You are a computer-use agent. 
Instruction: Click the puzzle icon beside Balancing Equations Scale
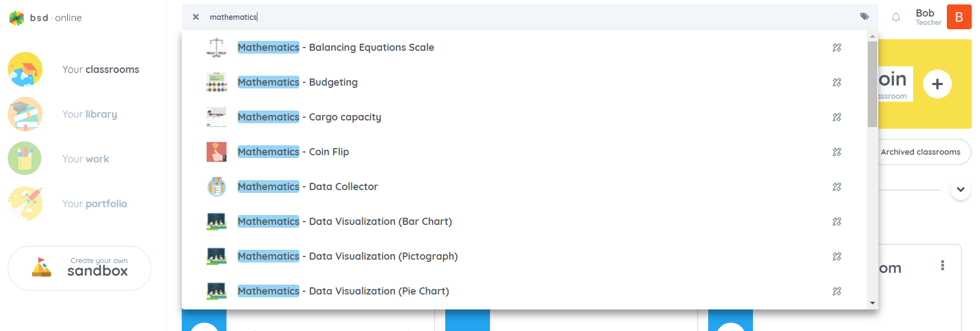coord(837,48)
